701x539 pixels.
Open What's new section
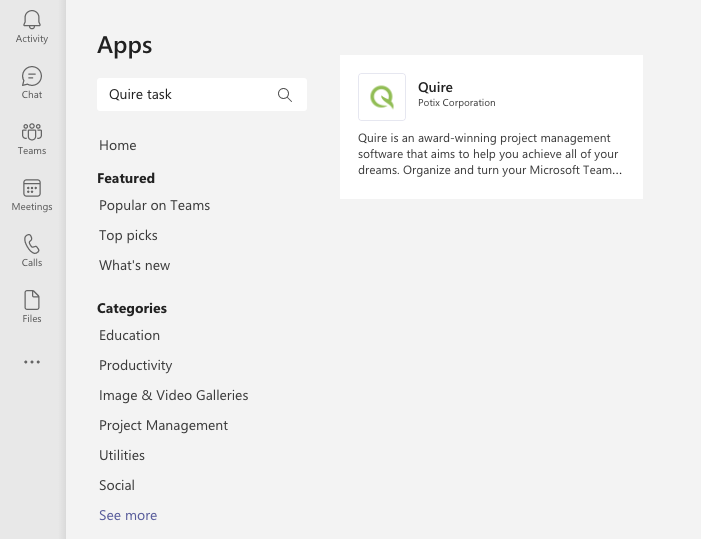coord(135,265)
